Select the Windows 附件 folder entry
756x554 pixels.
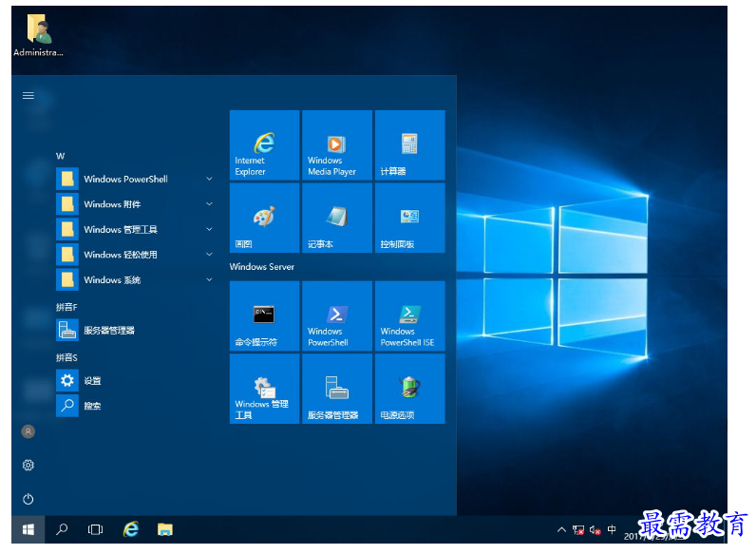pyautogui.click(x=136, y=204)
